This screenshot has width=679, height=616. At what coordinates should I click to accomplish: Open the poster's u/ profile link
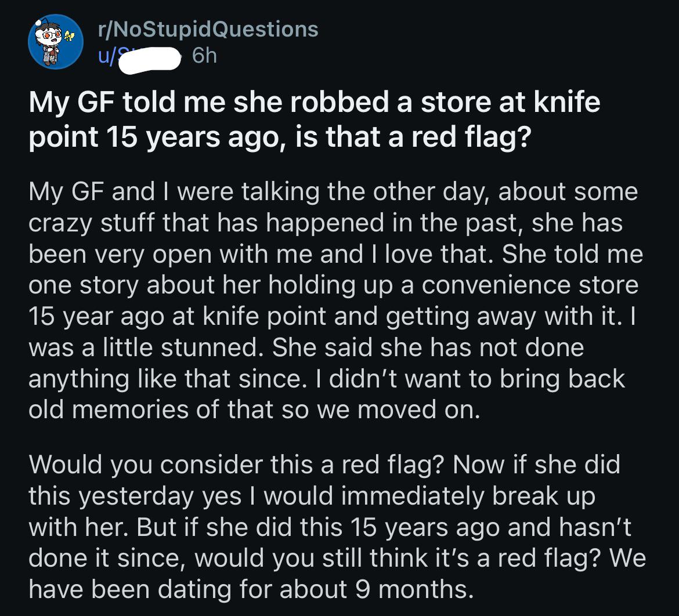pyautogui.click(x=139, y=56)
